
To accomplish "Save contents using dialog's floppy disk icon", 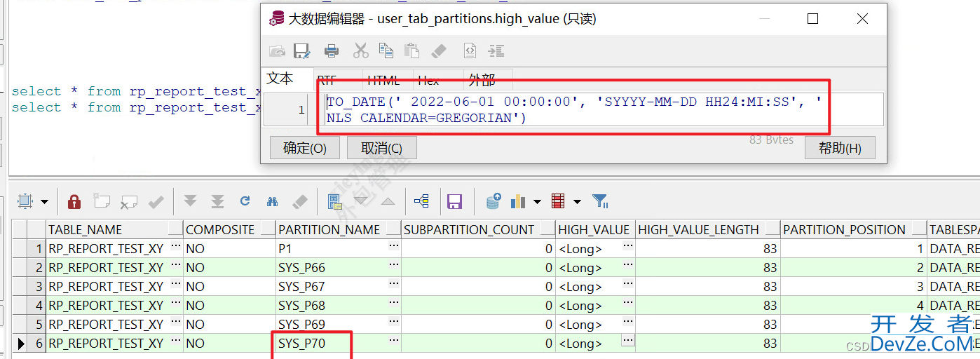I will tap(302, 50).
